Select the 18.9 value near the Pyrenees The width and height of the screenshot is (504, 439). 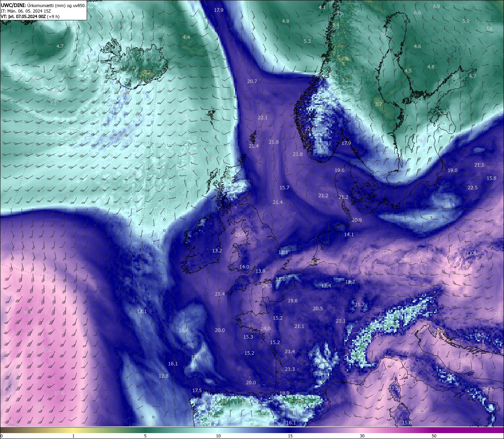pyautogui.click(x=284, y=393)
